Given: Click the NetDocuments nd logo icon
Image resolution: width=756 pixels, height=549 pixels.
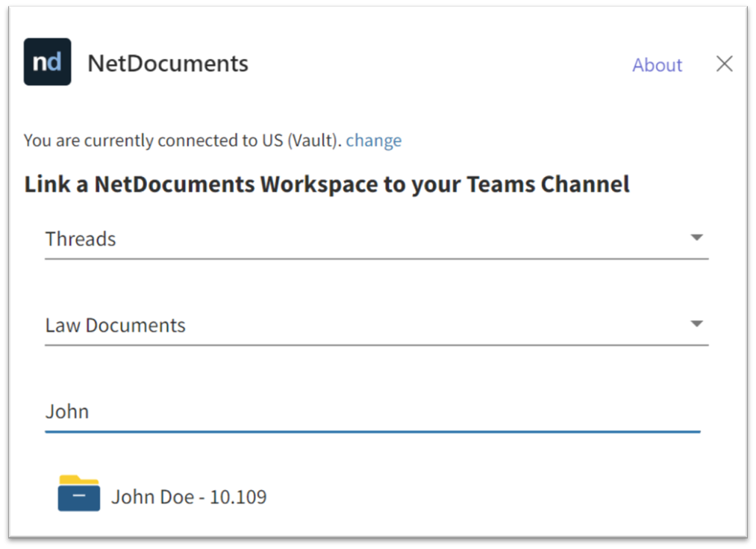Looking at the screenshot, I should point(47,62).
